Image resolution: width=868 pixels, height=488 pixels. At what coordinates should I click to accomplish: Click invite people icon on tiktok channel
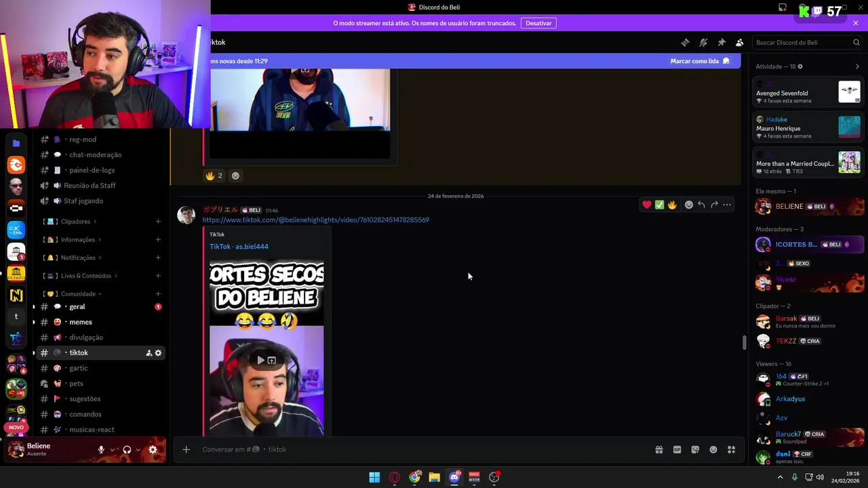pos(149,353)
